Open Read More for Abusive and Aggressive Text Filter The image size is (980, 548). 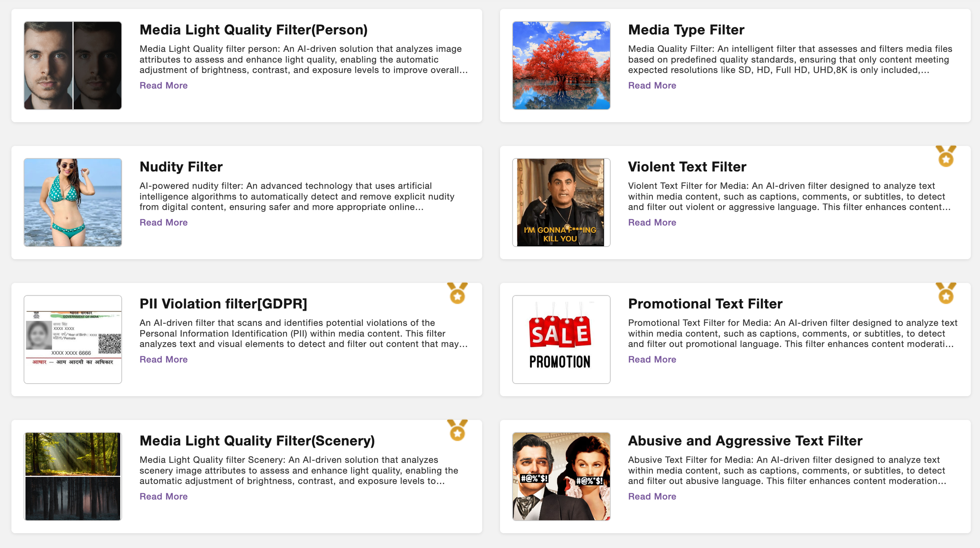652,496
